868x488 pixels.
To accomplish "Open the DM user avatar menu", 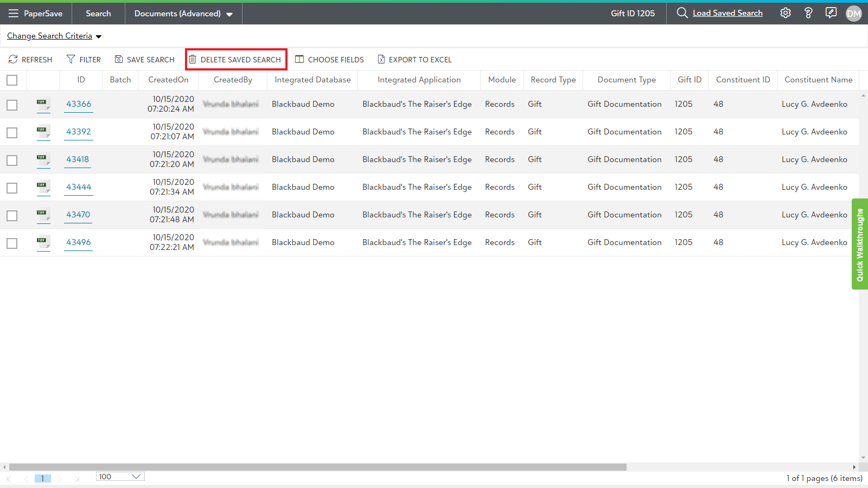I will pos(853,14).
